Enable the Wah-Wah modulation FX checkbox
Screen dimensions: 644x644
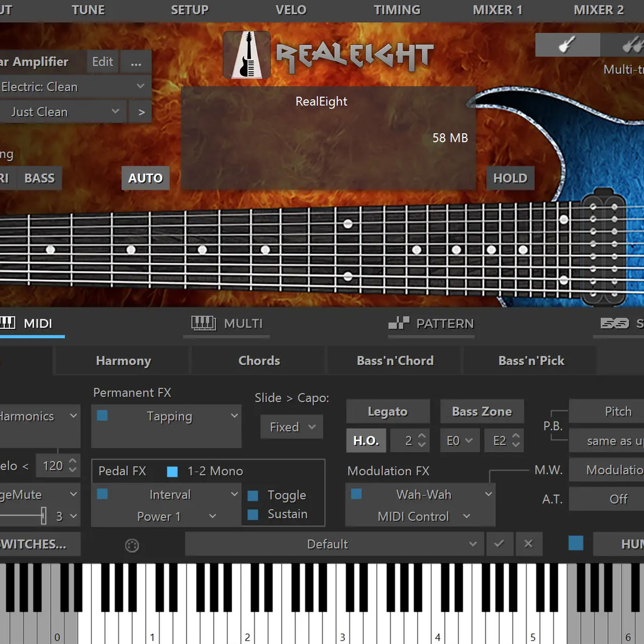357,494
